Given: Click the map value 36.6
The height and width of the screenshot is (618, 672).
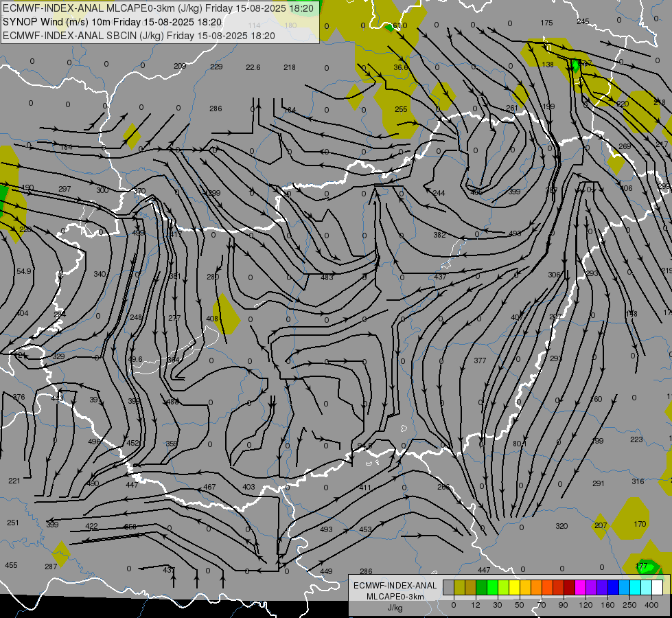Looking at the screenshot, I should point(401,67).
